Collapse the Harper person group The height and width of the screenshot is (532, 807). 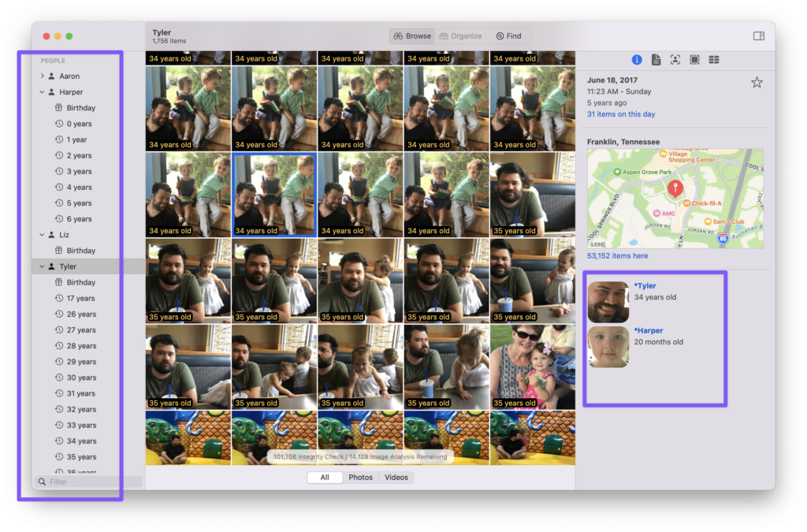click(43, 92)
